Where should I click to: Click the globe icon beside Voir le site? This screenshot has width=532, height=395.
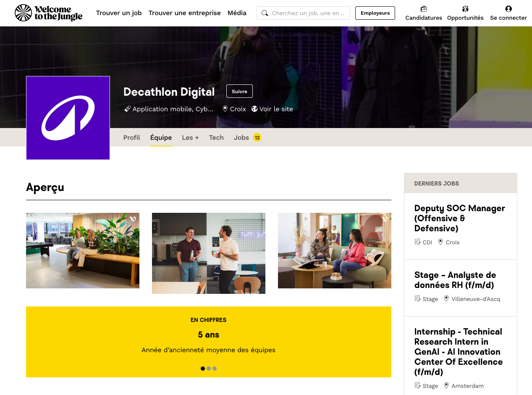coord(254,109)
